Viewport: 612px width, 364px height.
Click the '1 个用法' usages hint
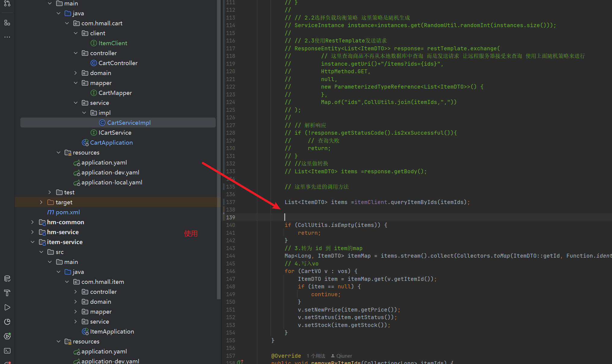pos(316,356)
